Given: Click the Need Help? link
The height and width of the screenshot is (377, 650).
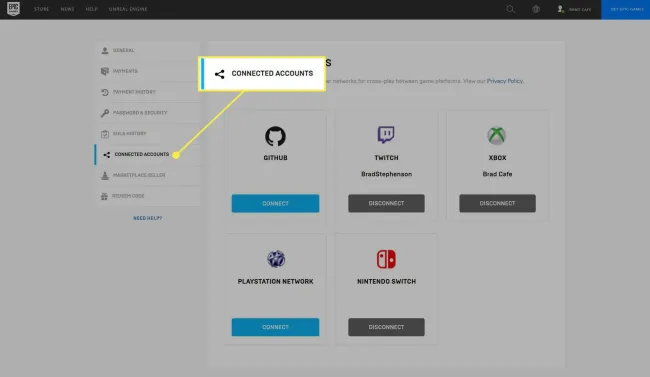Looking at the screenshot, I should click(148, 218).
